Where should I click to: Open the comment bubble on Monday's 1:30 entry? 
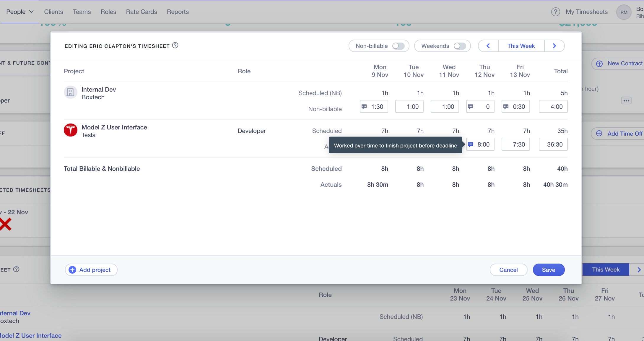point(364,106)
